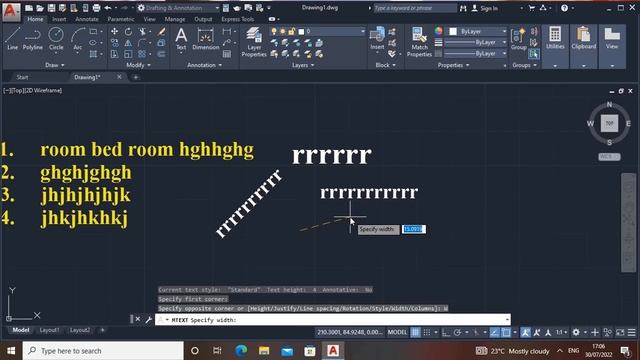Viewport: 640px width, 360px height.
Task: Click the Rotate tool icon
Action: click(128, 31)
